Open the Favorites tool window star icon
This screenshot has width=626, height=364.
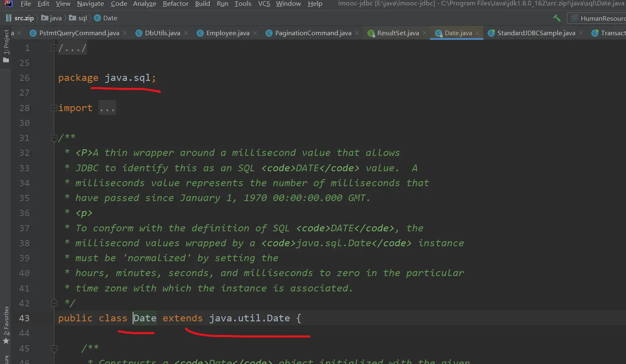click(x=6, y=341)
